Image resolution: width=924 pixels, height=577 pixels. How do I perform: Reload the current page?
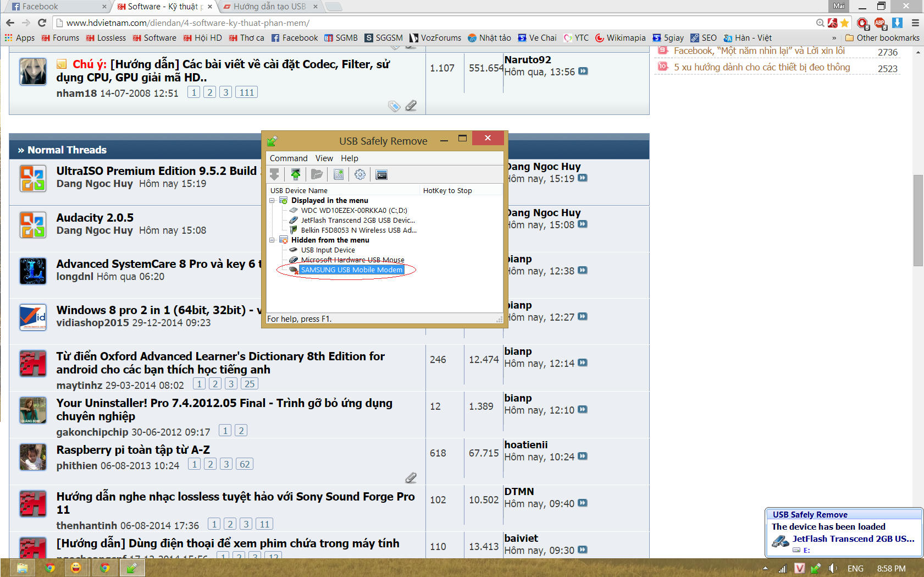pyautogui.click(x=42, y=23)
